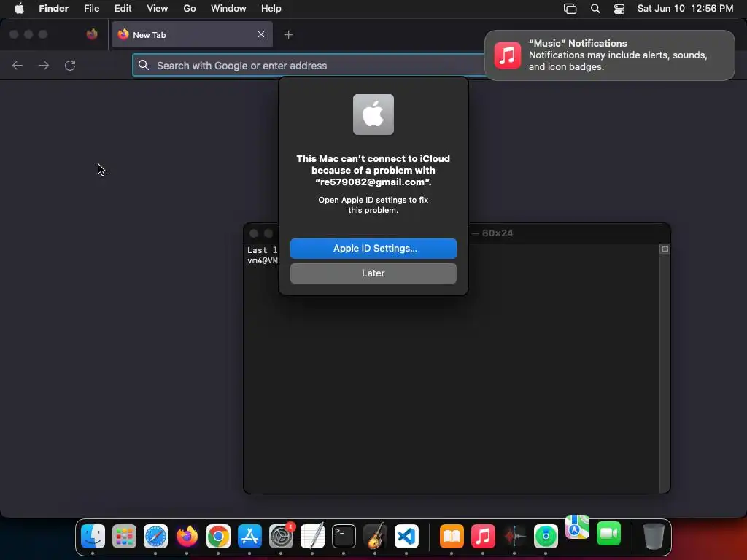Open Spotlight search in menu bar
This screenshot has height=560, width=747.
(595, 8)
